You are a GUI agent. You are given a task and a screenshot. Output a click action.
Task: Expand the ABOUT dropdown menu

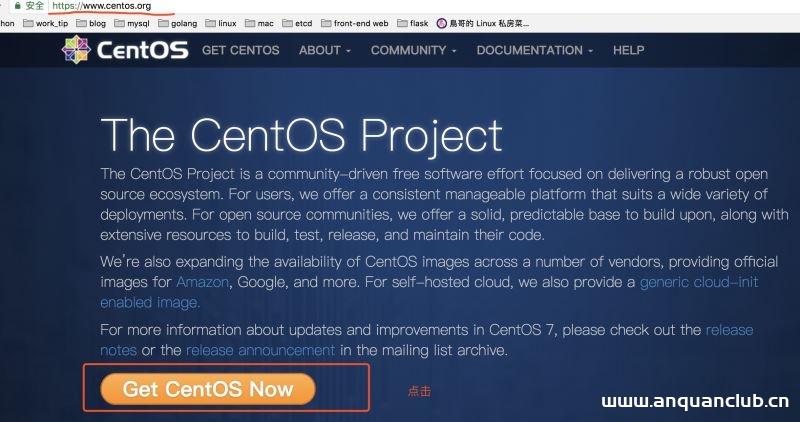[325, 50]
